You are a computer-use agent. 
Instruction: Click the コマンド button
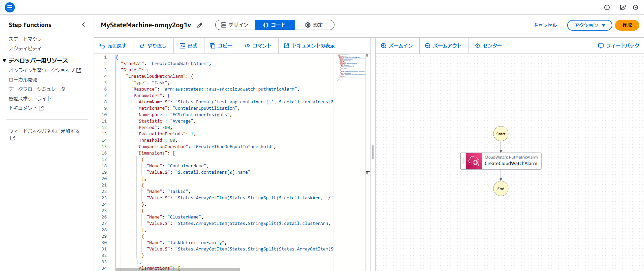pos(258,46)
